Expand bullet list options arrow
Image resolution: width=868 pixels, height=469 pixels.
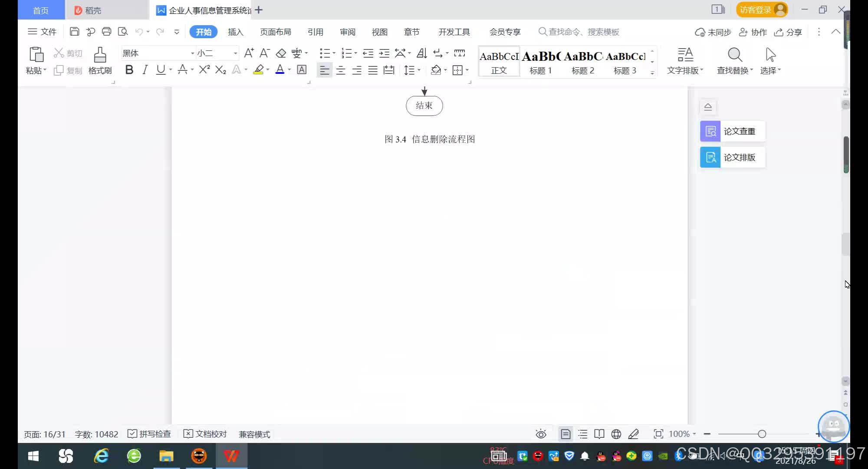click(x=334, y=53)
